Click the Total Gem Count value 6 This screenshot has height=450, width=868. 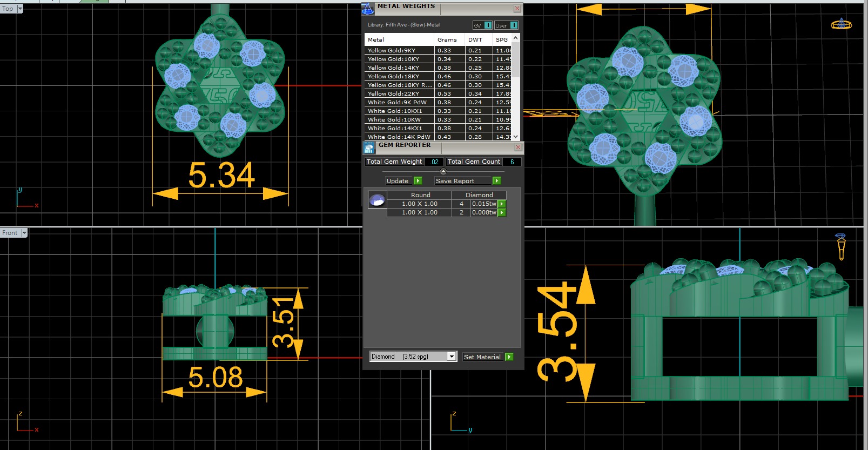[512, 162]
